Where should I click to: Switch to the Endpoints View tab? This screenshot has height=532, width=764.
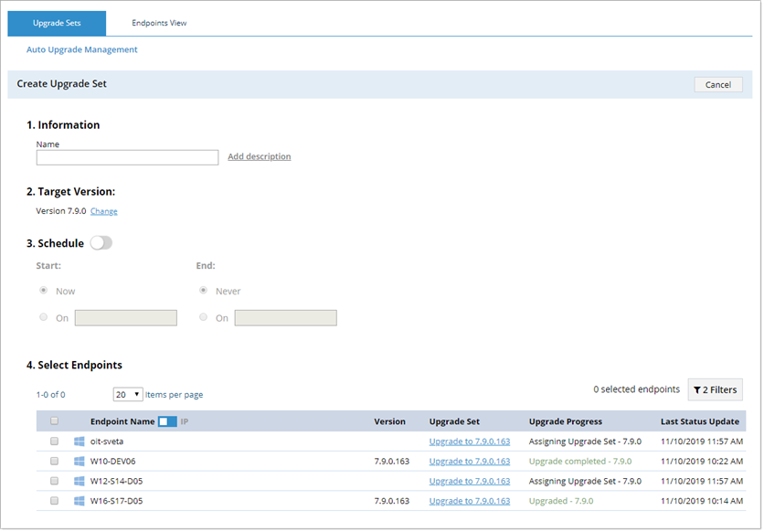[x=159, y=24]
